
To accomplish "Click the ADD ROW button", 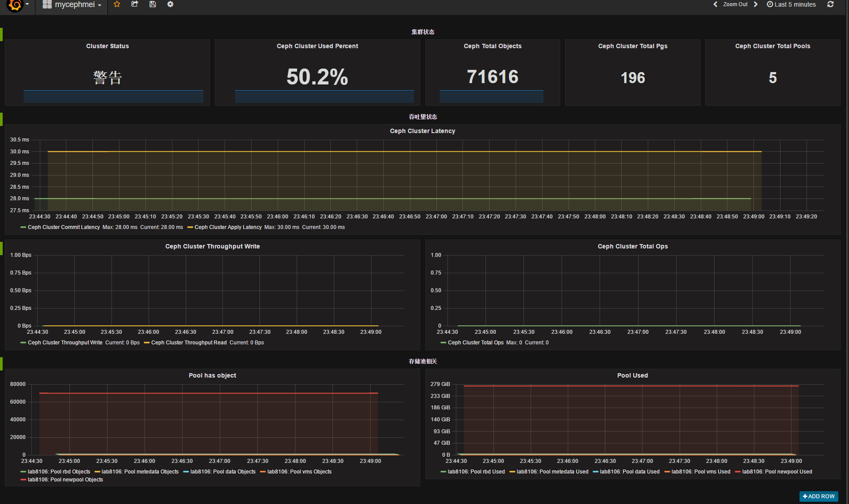I will tap(818, 496).
